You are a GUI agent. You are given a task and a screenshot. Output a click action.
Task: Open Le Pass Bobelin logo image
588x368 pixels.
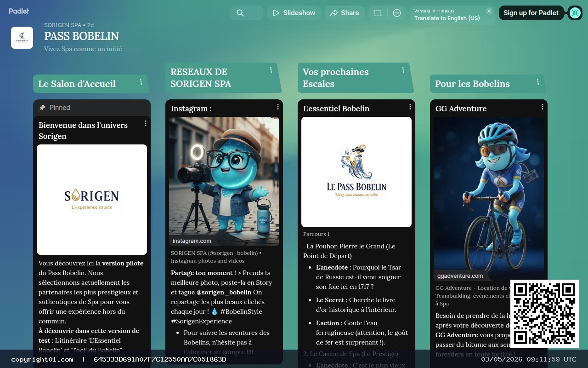(x=356, y=172)
